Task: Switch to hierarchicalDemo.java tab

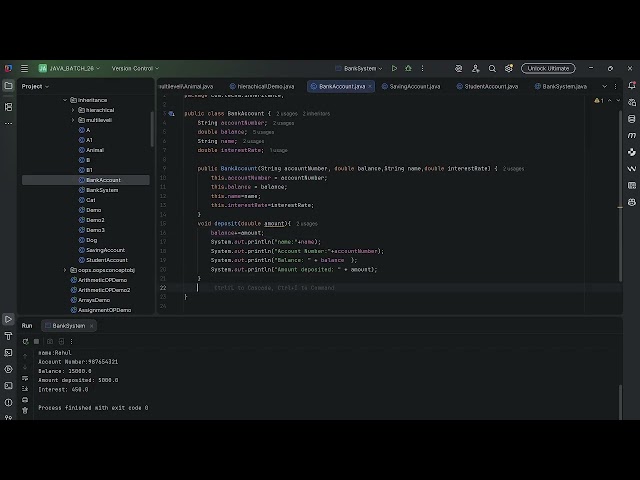Action: (x=262, y=87)
